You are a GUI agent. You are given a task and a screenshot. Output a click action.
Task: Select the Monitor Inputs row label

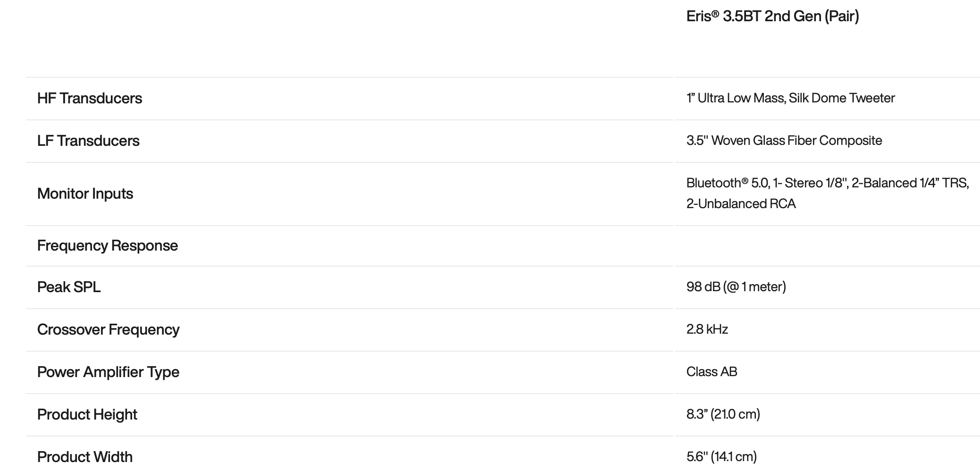(85, 193)
